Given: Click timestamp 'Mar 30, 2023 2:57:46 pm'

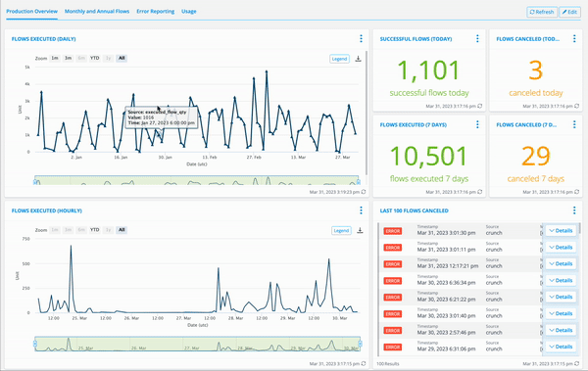Looking at the screenshot, I should [446, 333].
